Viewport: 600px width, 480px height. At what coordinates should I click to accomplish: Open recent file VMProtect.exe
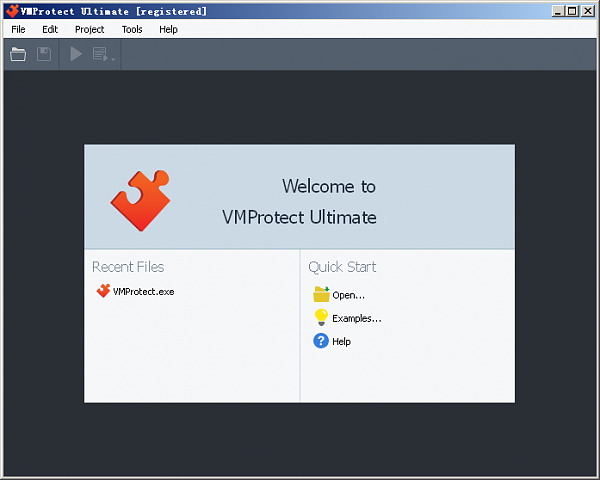[143, 291]
